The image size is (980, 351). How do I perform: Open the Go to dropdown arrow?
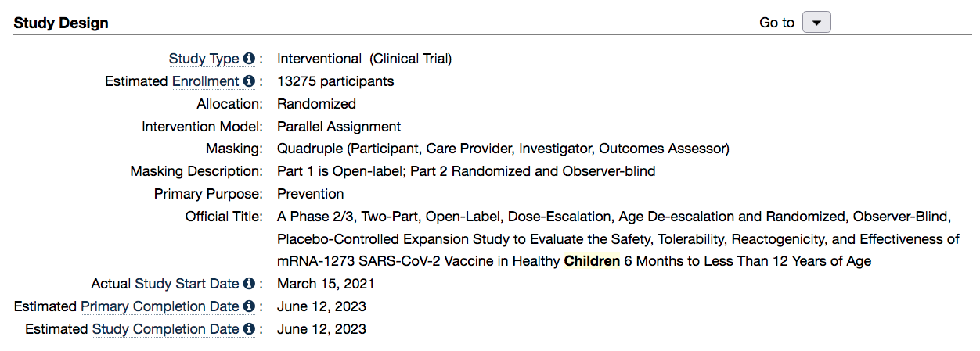816,23
